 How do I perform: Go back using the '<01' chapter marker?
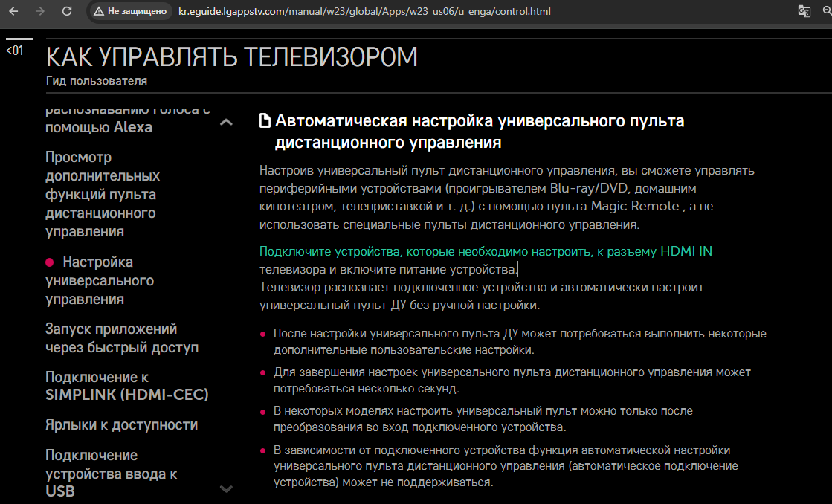pos(15,51)
